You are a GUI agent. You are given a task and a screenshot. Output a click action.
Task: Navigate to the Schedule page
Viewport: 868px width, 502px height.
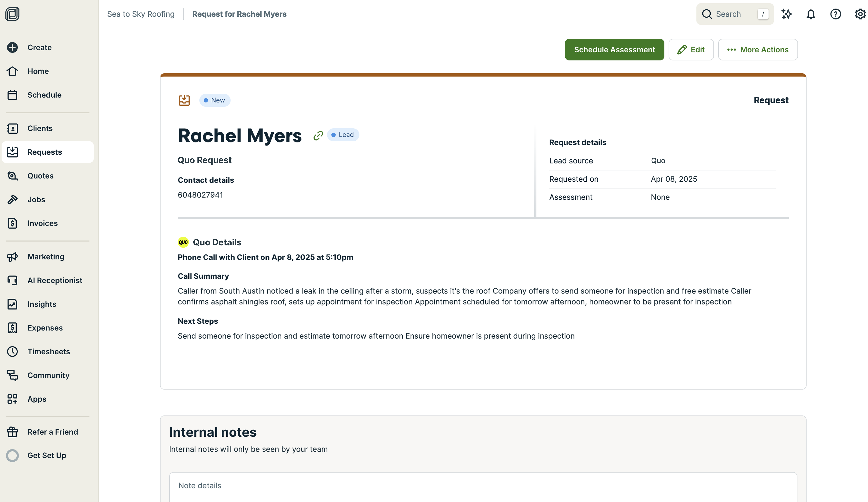click(x=44, y=95)
